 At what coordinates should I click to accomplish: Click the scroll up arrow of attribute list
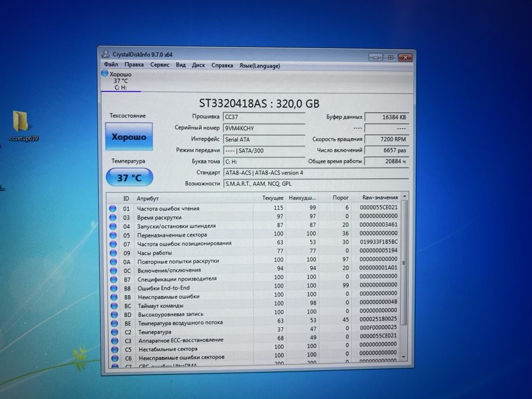pyautogui.click(x=404, y=197)
